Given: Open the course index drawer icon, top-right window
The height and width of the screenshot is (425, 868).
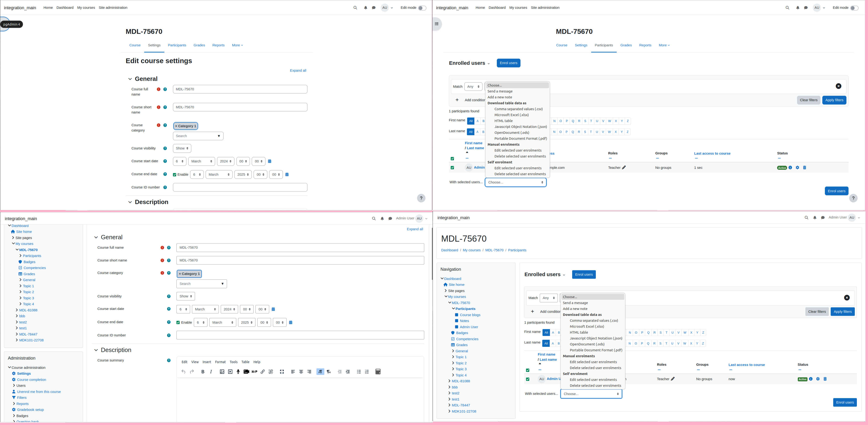Looking at the screenshot, I should (x=437, y=24).
